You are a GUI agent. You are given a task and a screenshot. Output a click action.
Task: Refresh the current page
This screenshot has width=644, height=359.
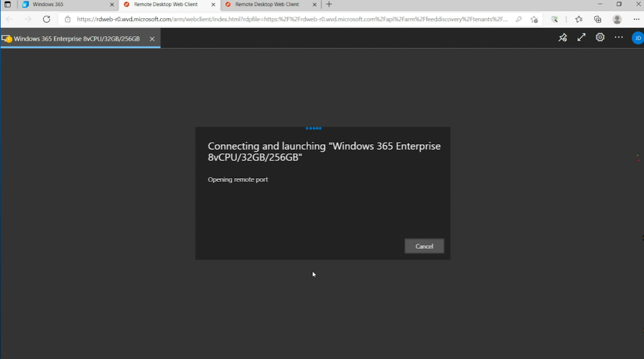[47, 19]
